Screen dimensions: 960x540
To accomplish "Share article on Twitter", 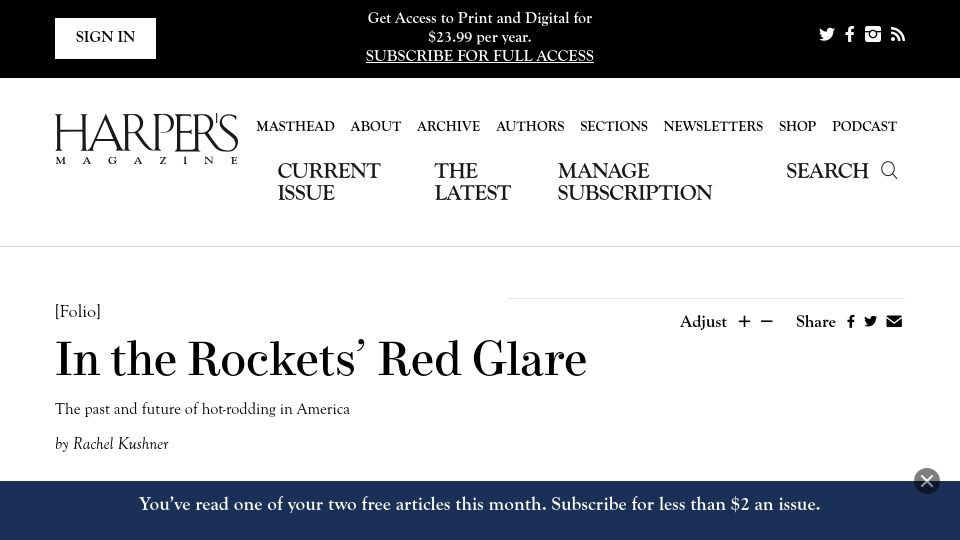I will coord(870,321).
